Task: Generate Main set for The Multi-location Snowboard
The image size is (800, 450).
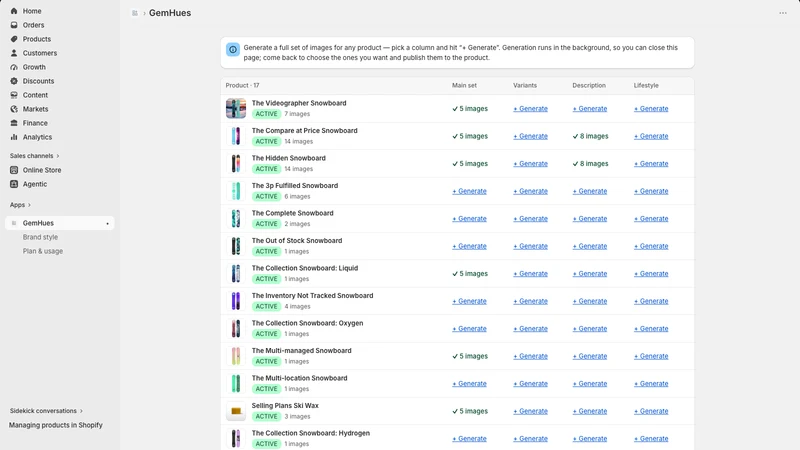Action: tap(469, 384)
